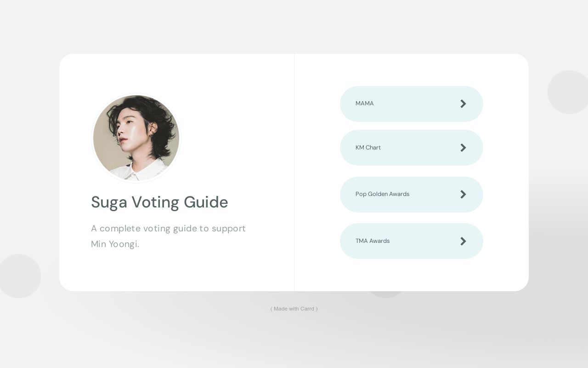The height and width of the screenshot is (368, 588).
Task: Expand the TMA Awards section via its arrow
Action: pos(463,241)
